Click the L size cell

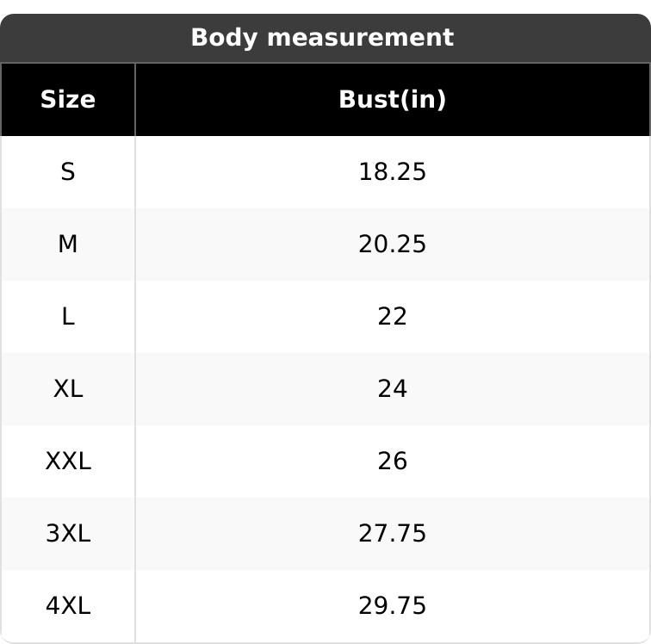point(68,317)
